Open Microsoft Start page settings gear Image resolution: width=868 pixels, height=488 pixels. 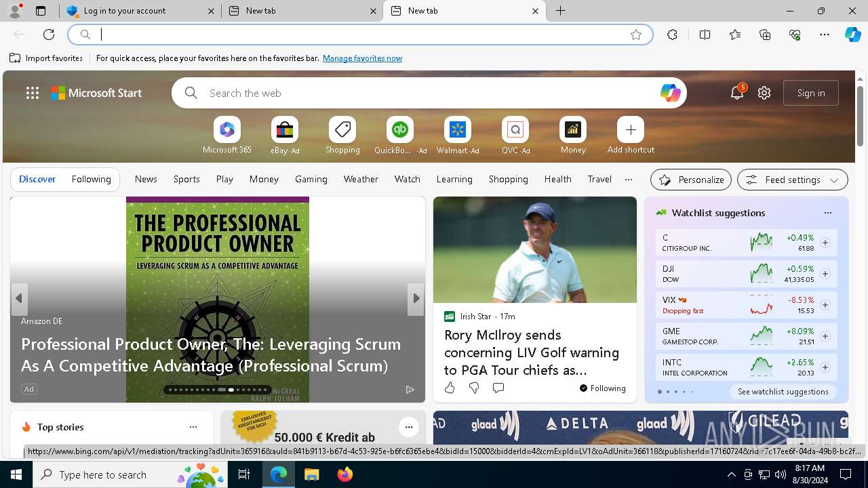coord(764,93)
